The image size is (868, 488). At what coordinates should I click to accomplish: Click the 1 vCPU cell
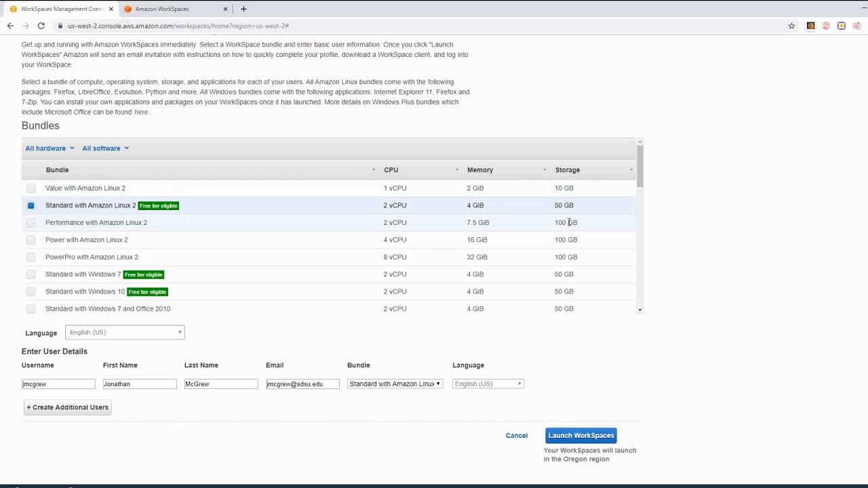point(395,188)
